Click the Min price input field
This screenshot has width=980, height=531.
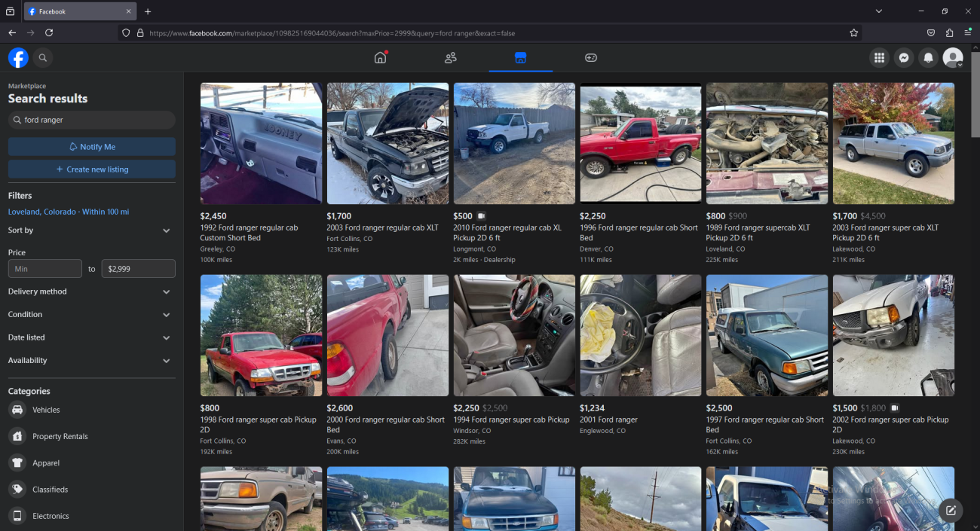coord(45,269)
